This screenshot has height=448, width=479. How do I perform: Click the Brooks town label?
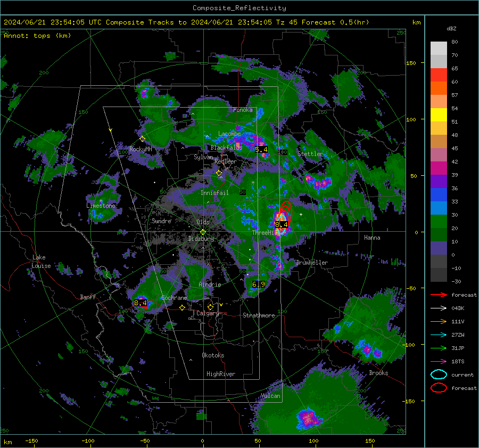point(378,373)
